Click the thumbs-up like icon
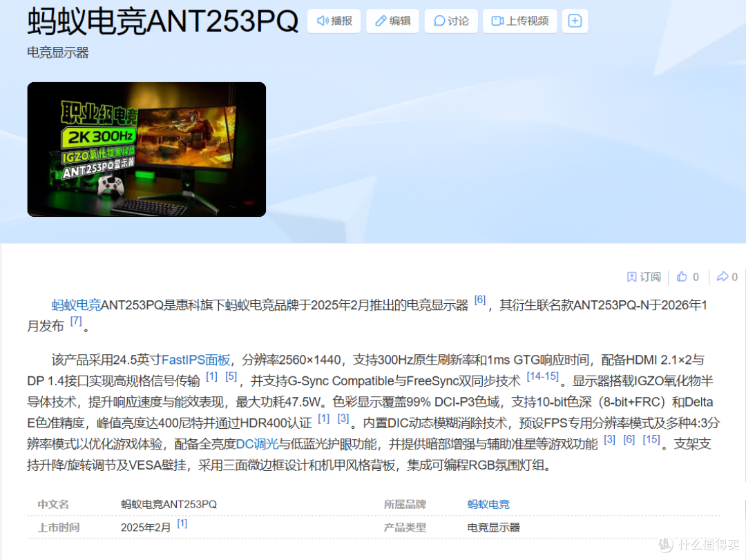Image resolution: width=746 pixels, height=560 pixels. click(682, 276)
